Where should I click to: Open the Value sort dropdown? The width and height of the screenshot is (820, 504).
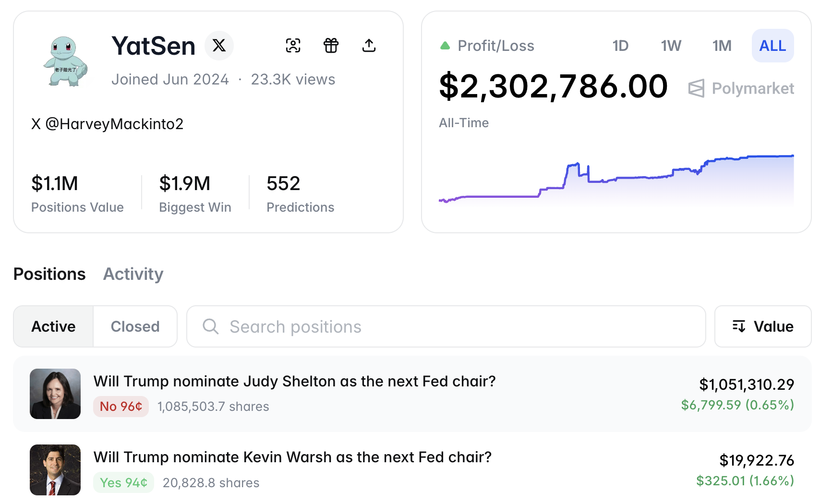click(763, 326)
